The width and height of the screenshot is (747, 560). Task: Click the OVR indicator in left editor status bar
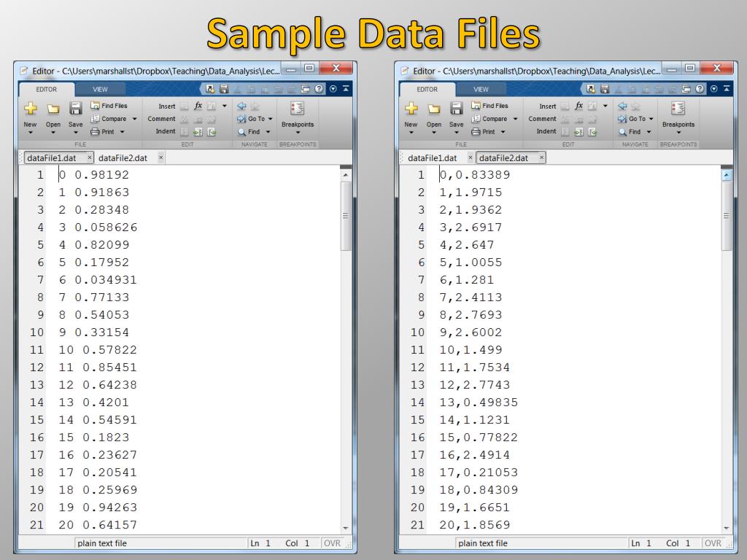332,542
